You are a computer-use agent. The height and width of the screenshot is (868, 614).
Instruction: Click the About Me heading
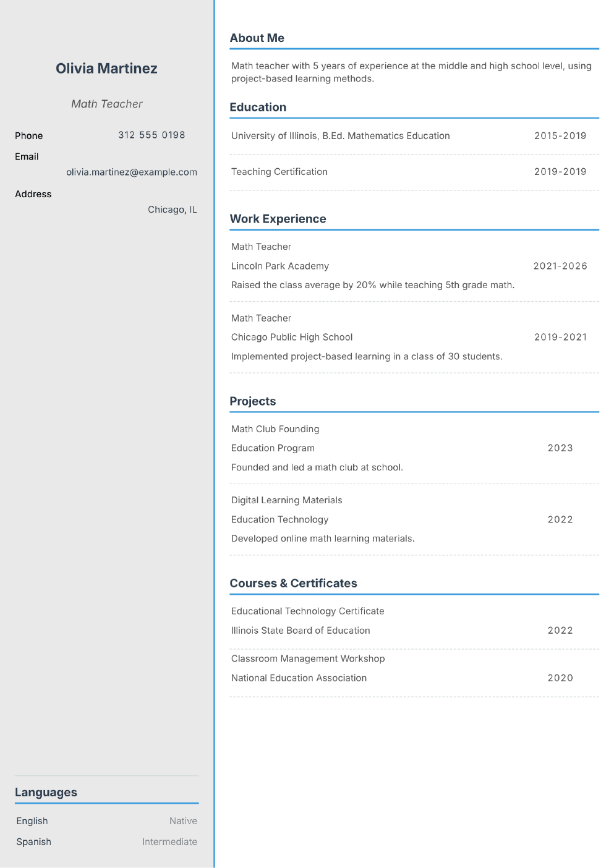pos(257,38)
